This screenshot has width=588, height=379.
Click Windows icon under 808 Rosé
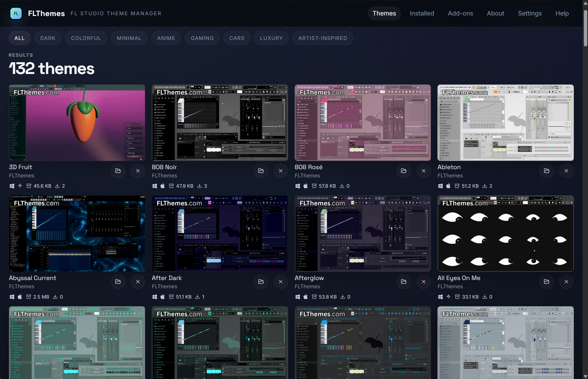coord(298,186)
